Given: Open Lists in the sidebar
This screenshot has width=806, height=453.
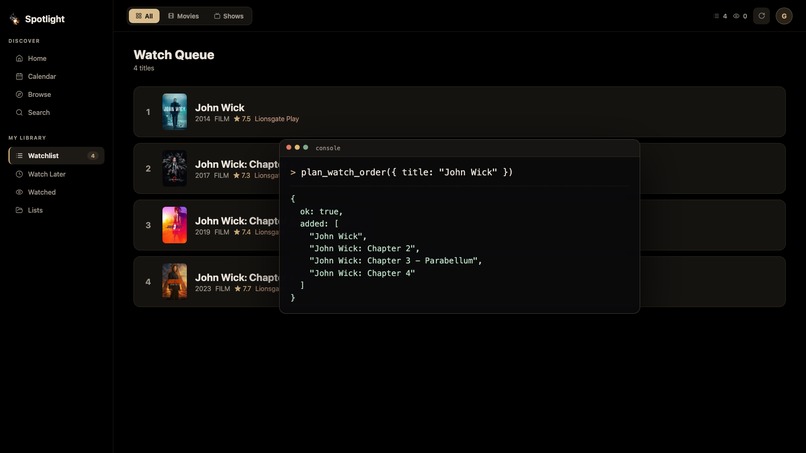Looking at the screenshot, I should 57,210.
